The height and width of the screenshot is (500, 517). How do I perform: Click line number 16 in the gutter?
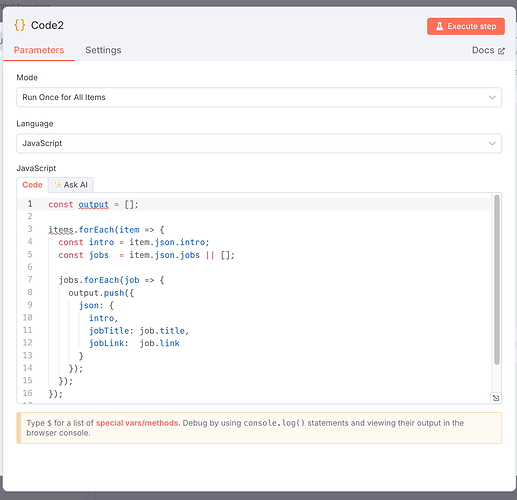point(27,393)
